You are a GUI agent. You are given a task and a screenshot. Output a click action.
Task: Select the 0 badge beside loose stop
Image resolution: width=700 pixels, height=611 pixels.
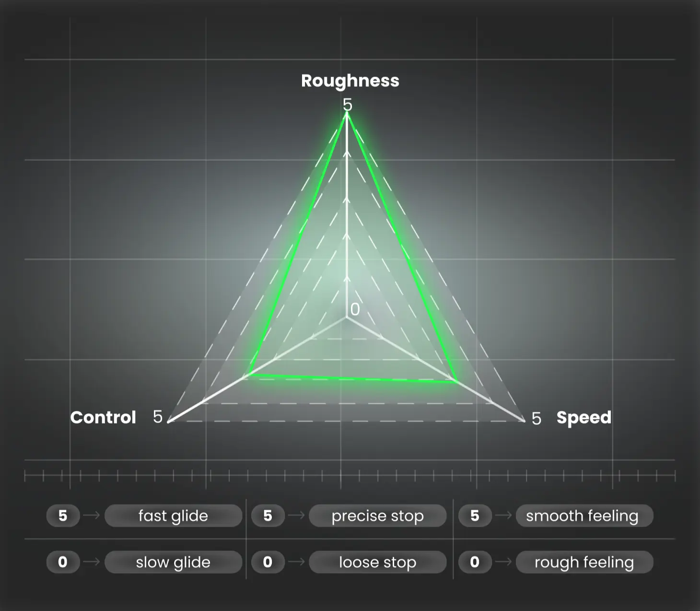tap(268, 562)
